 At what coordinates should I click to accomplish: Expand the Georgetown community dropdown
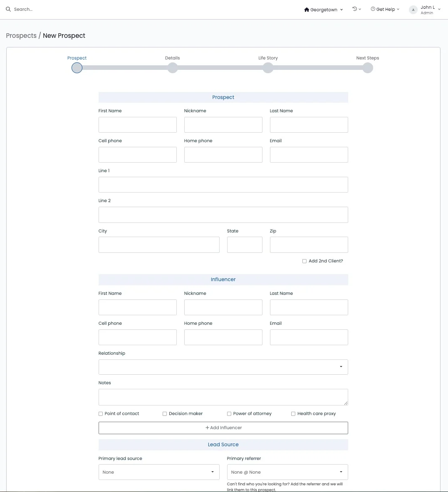click(x=324, y=10)
